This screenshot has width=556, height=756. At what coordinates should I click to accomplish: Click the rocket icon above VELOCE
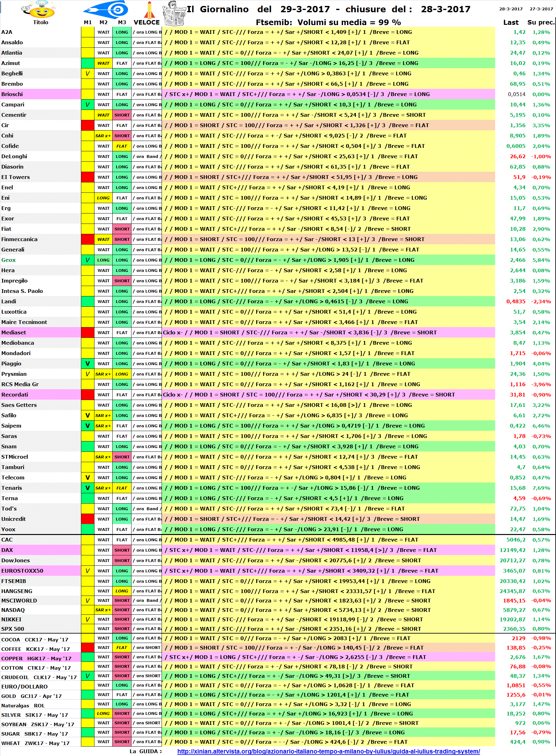click(x=149, y=9)
